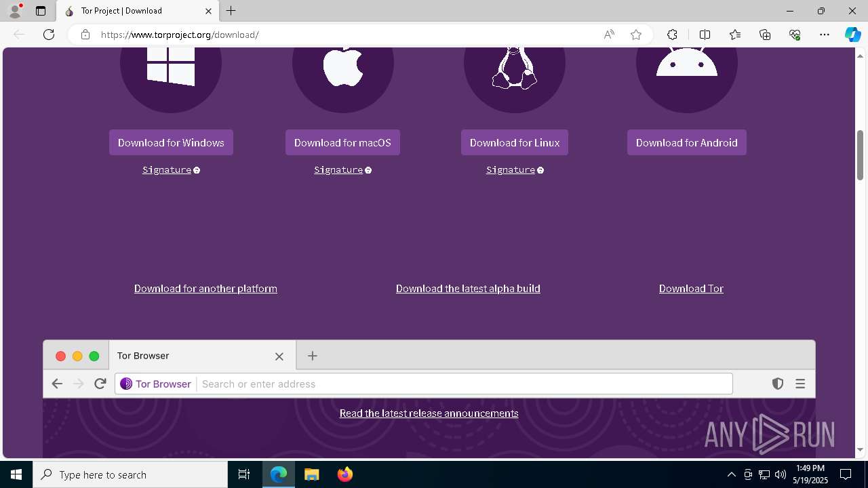The height and width of the screenshot is (488, 868).
Task: Open the tab actions menu icon
Action: tap(41, 11)
